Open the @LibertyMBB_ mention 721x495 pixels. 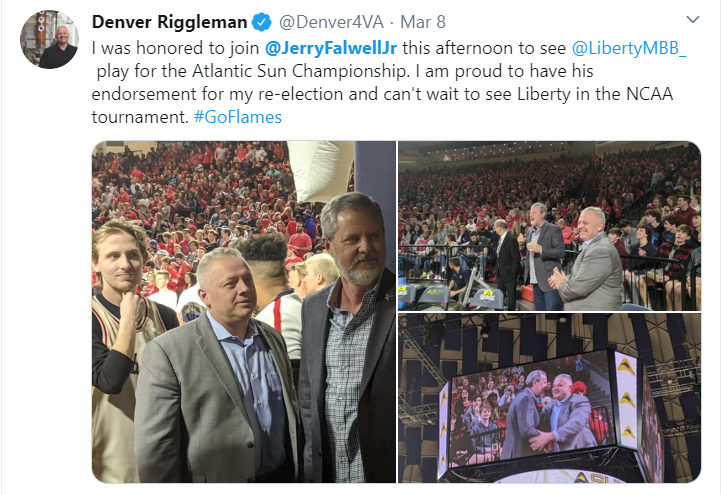(629, 48)
